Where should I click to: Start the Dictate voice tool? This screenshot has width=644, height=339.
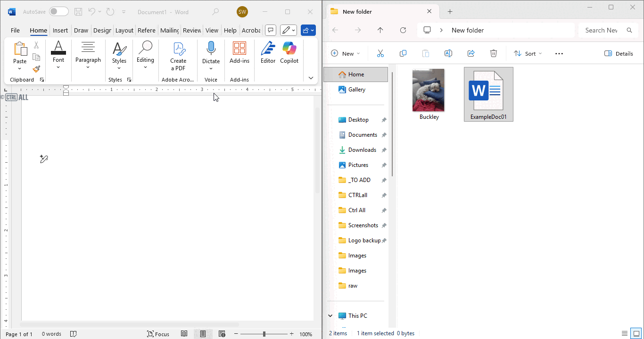pyautogui.click(x=211, y=54)
